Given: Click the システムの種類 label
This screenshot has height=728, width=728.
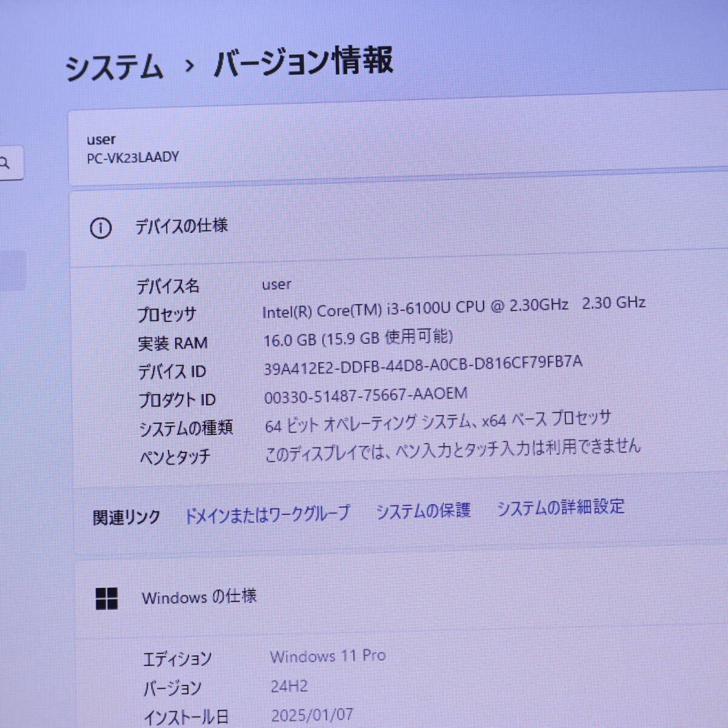Looking at the screenshot, I should pyautogui.click(x=186, y=428).
